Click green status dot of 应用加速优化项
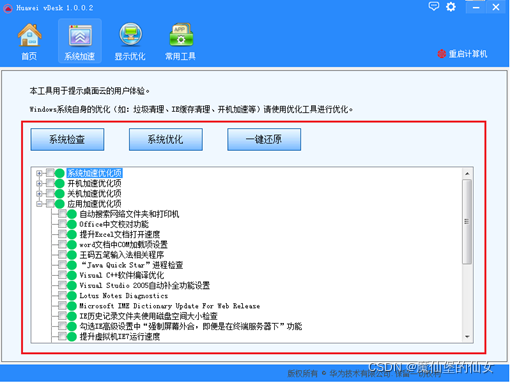This screenshot has width=510, height=383. click(59, 204)
